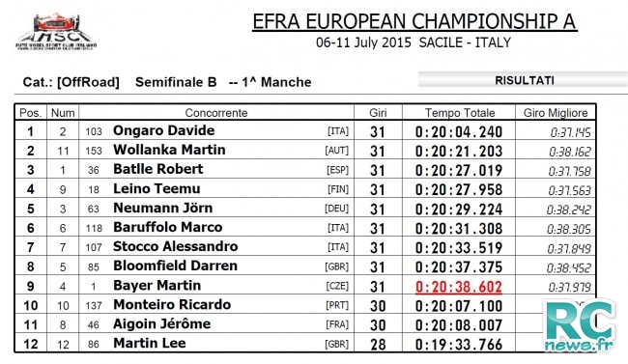Click the RC news.fr watermark logo
The width and height of the screenshot is (628, 364).
point(579,324)
